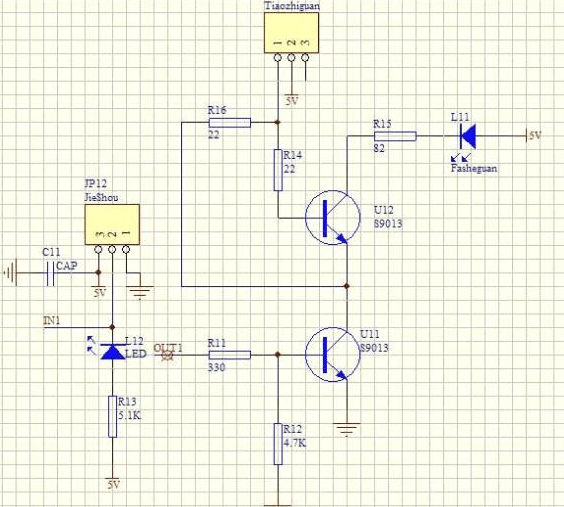The width and height of the screenshot is (564, 507).
Task: Select the L12 LED diode symbol
Action: (x=113, y=352)
